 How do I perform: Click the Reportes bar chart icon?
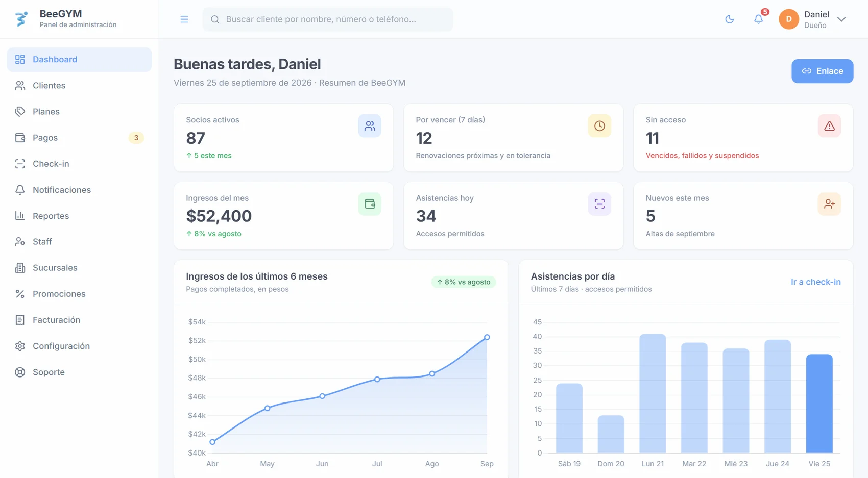tap(20, 216)
